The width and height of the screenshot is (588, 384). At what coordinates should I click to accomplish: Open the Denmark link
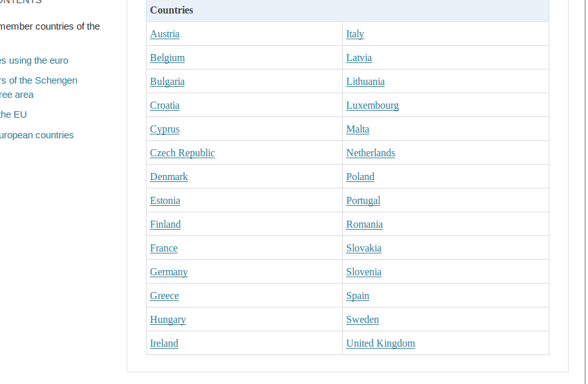169,177
